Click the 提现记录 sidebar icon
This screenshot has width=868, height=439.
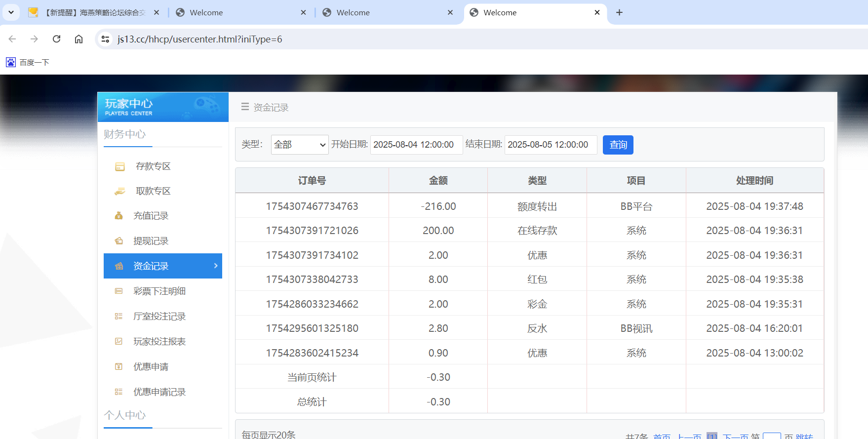pos(118,241)
